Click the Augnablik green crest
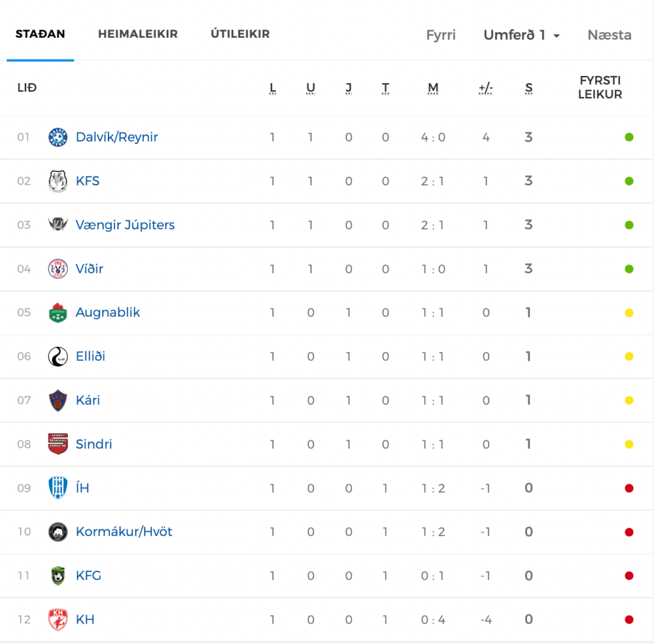Screen dimensions: 654x644 [x=58, y=313]
